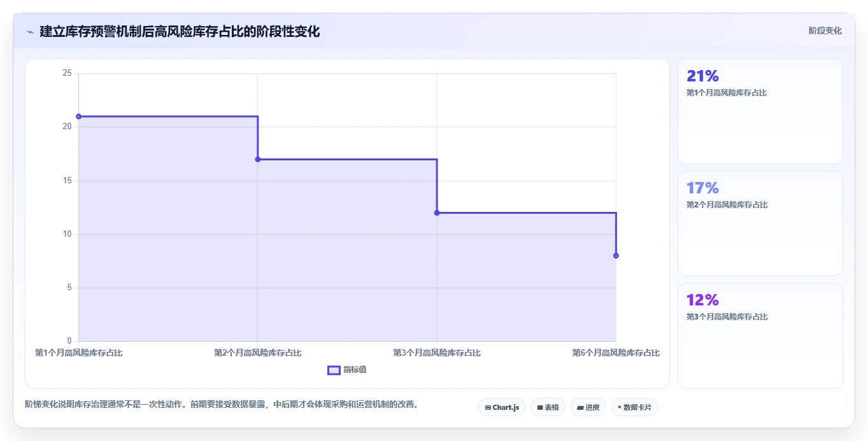Screen dimensions: 868x441
Task: Click the 进度 tag
Action: 588,407
